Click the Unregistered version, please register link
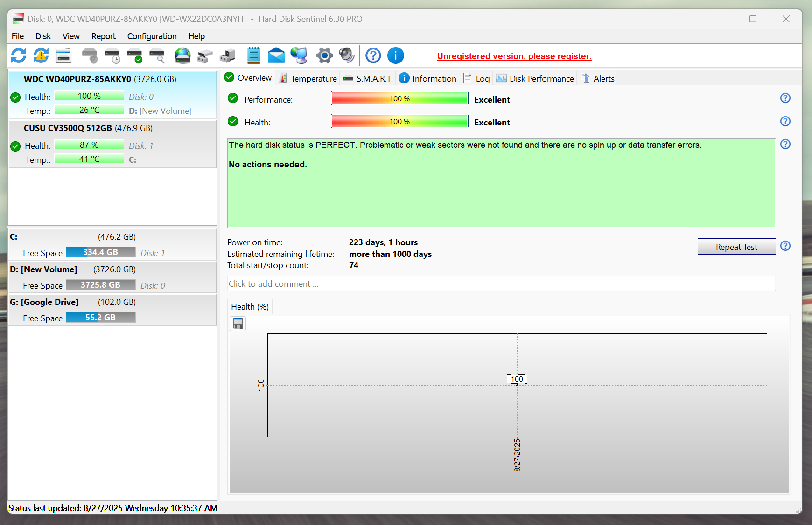Screen dimensions: 812x525 pyautogui.click(x=514, y=56)
